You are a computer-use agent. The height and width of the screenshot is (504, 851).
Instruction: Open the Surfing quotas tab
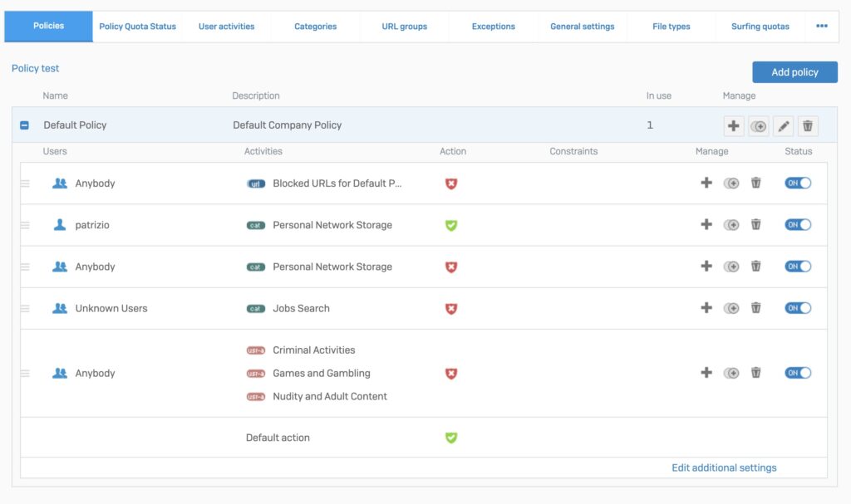click(760, 26)
